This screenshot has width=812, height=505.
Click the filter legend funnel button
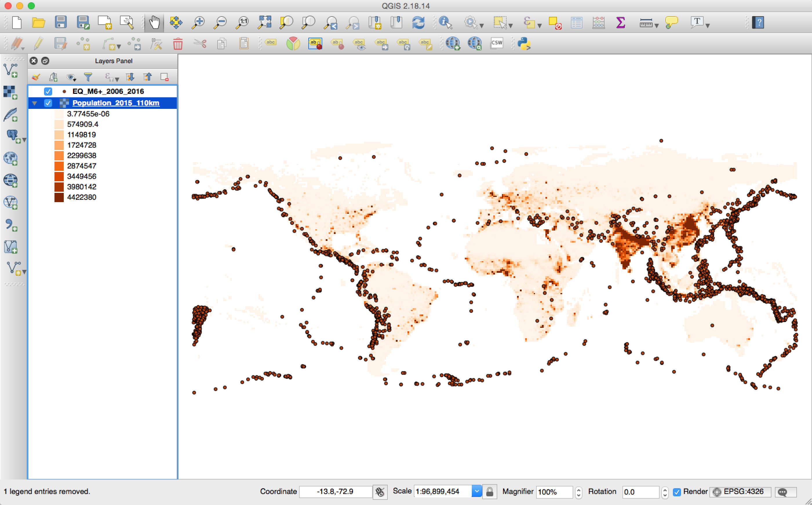tap(88, 77)
